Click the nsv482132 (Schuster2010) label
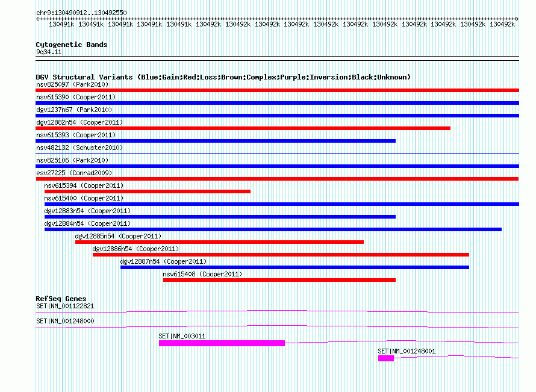The image size is (536, 392). coord(79,148)
